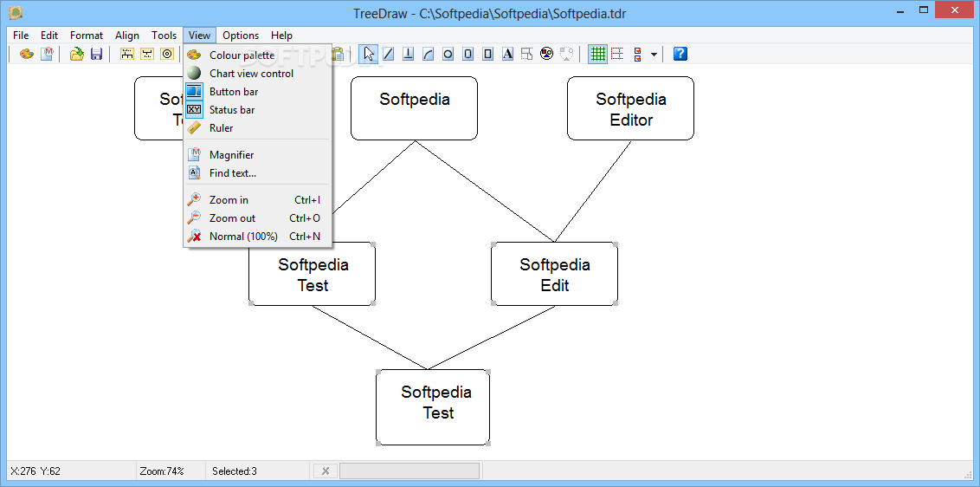Open a file with the folder icon

click(77, 54)
